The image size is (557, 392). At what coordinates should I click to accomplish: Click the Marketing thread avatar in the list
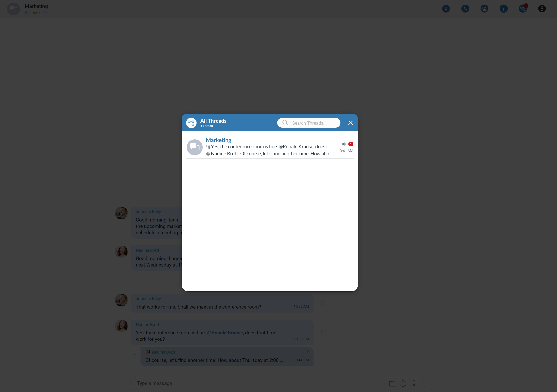point(195,147)
